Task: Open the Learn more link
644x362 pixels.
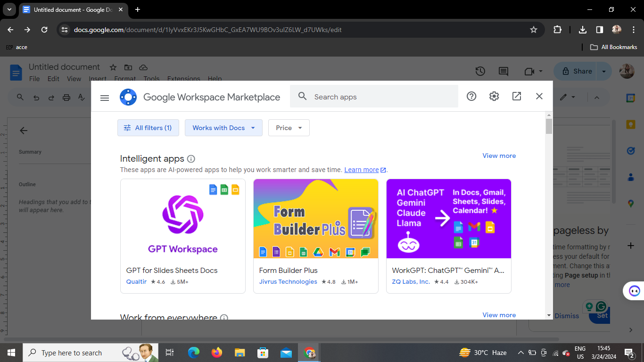Action: point(362,170)
